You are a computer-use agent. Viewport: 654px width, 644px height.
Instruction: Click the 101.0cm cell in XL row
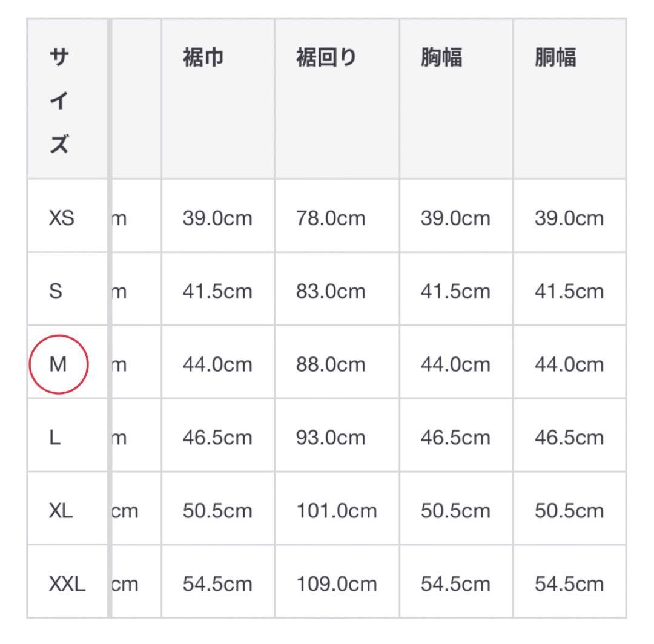tap(337, 511)
